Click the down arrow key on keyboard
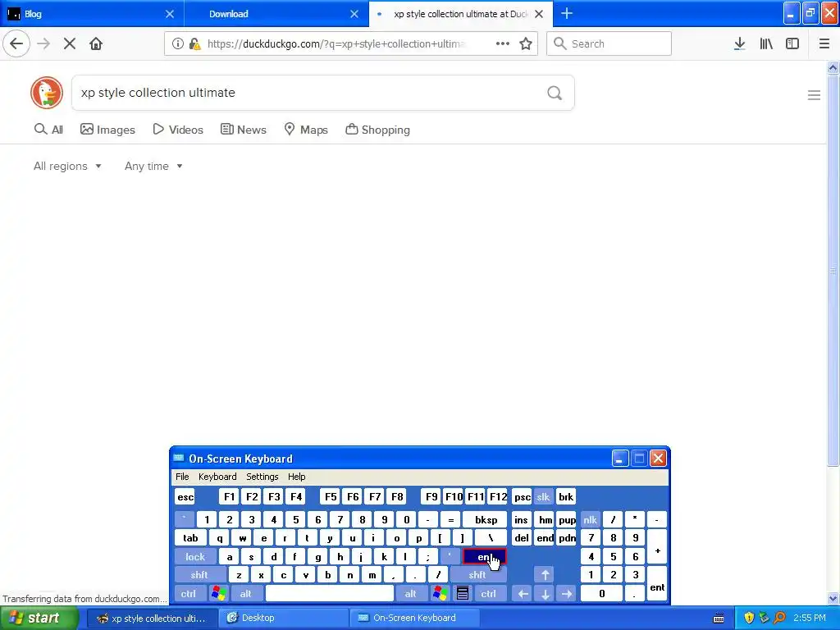840x630 pixels. pyautogui.click(x=545, y=594)
